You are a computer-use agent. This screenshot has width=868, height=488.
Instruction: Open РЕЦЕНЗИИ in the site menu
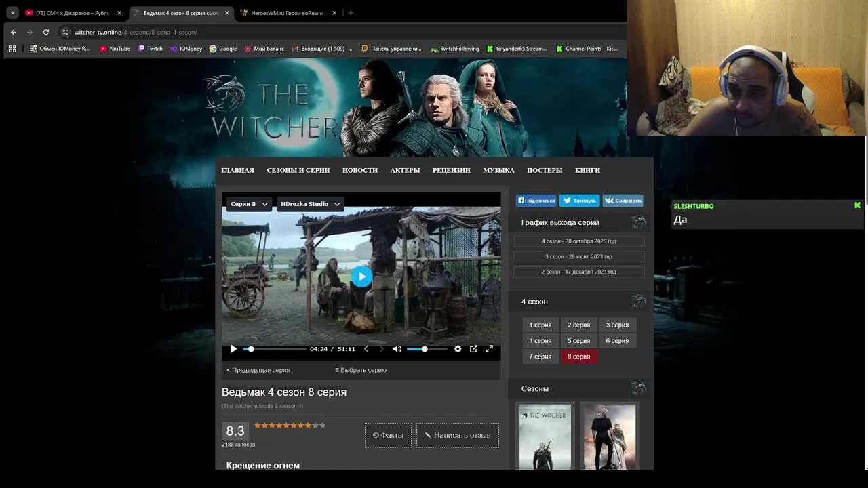[452, 170]
